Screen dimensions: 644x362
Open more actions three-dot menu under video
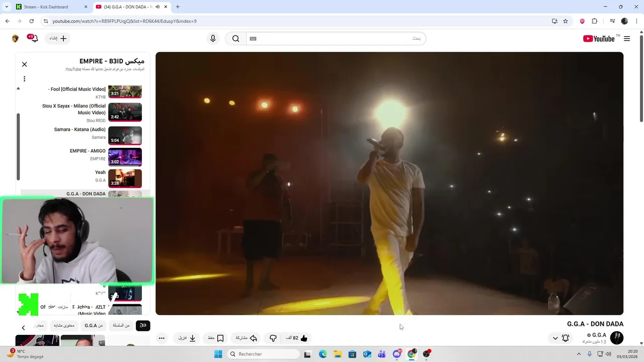point(162,338)
